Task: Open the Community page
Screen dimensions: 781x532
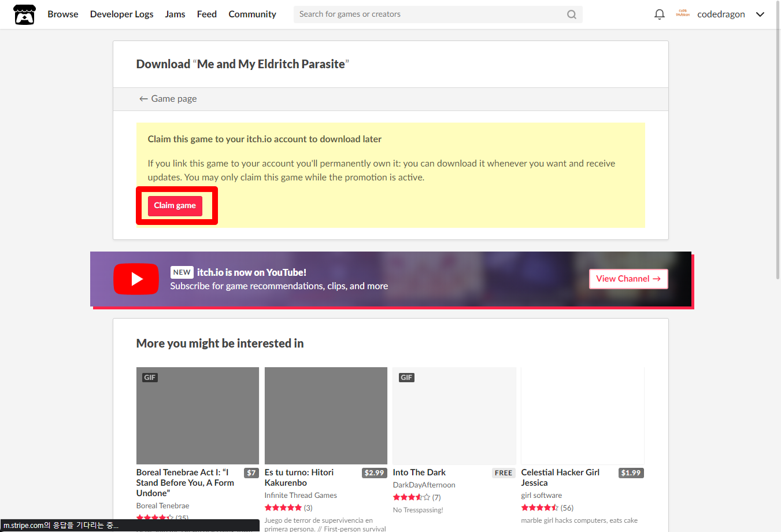Action: [252, 14]
